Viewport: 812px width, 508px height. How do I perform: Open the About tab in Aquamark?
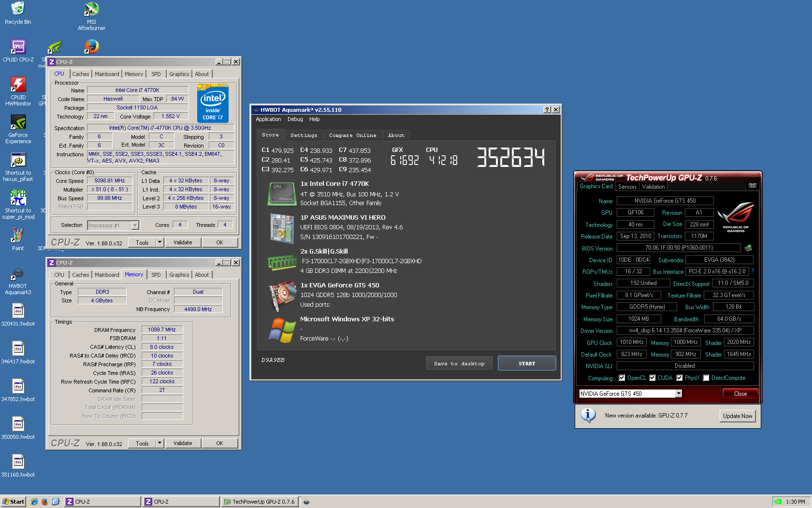point(396,135)
